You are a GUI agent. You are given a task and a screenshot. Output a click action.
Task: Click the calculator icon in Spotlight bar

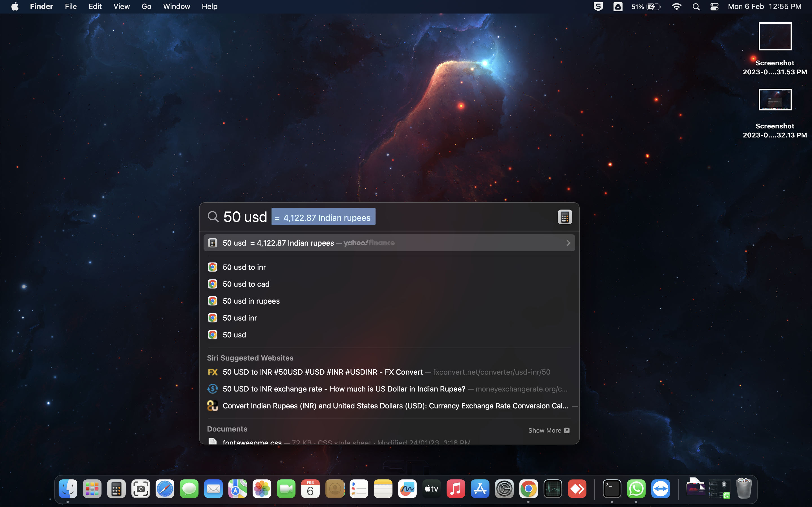(565, 217)
